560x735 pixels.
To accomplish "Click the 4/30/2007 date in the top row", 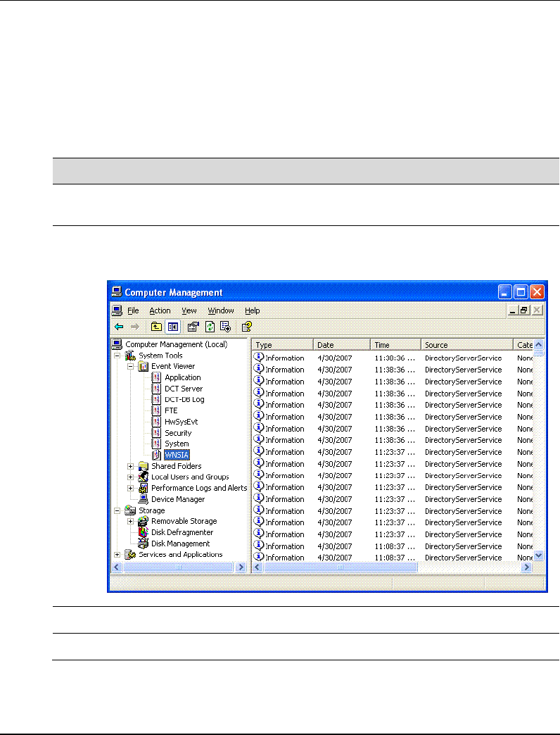I will coord(335,358).
